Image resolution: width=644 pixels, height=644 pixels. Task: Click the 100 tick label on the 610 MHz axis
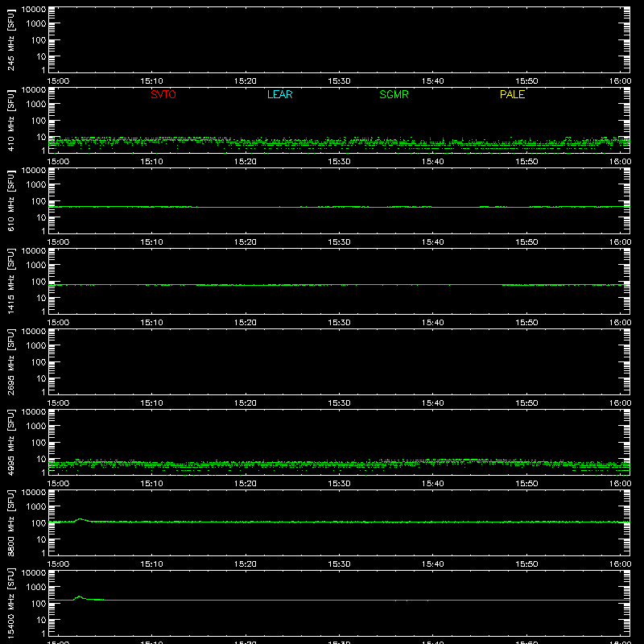pos(39,201)
